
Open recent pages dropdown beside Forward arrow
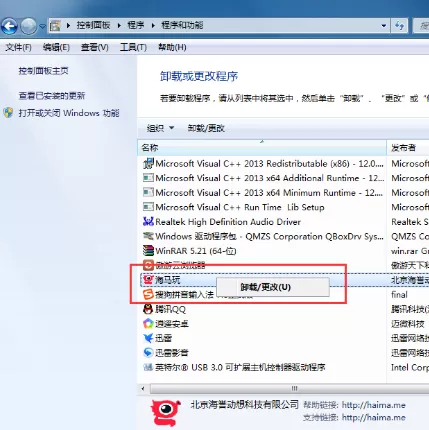click(42, 26)
